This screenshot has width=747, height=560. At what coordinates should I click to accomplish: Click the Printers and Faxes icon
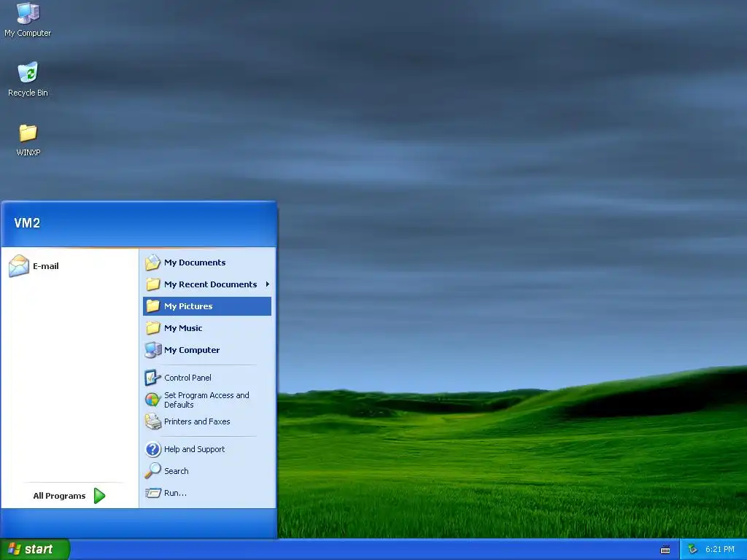(x=152, y=421)
